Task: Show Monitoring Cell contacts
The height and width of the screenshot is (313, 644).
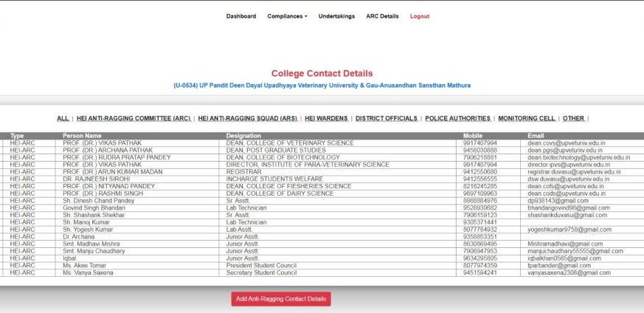Action: [527, 118]
